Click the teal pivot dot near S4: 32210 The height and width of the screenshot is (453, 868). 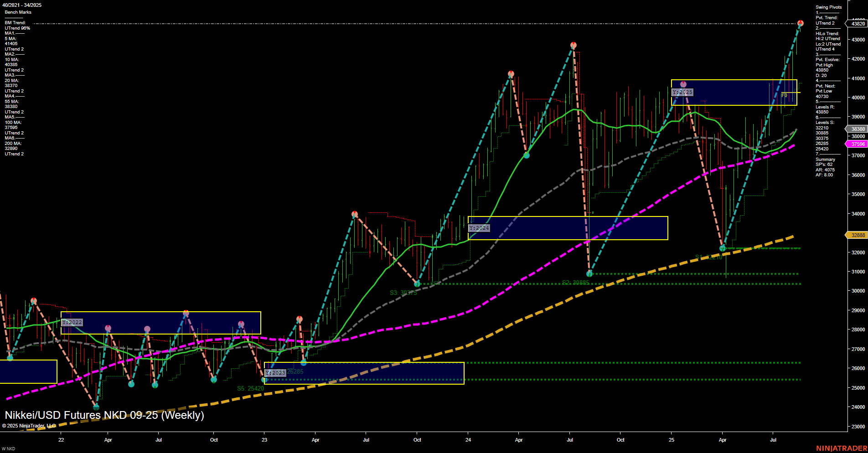coord(723,248)
